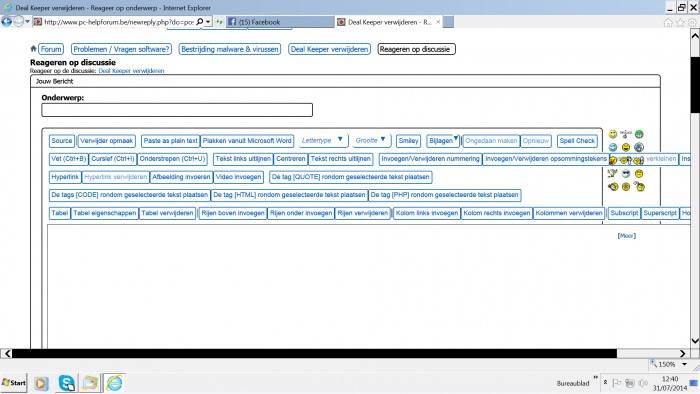
Task: Click the search magnifier in address bar
Action: click(x=200, y=21)
